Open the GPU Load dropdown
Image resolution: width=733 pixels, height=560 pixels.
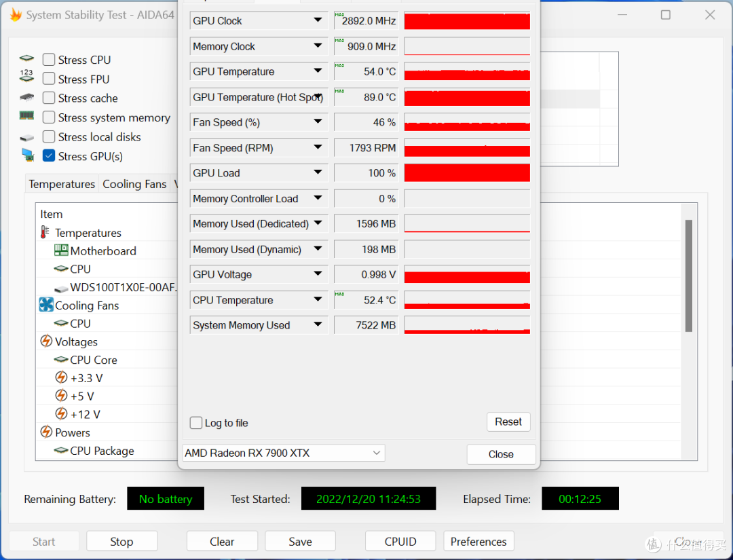pos(259,173)
